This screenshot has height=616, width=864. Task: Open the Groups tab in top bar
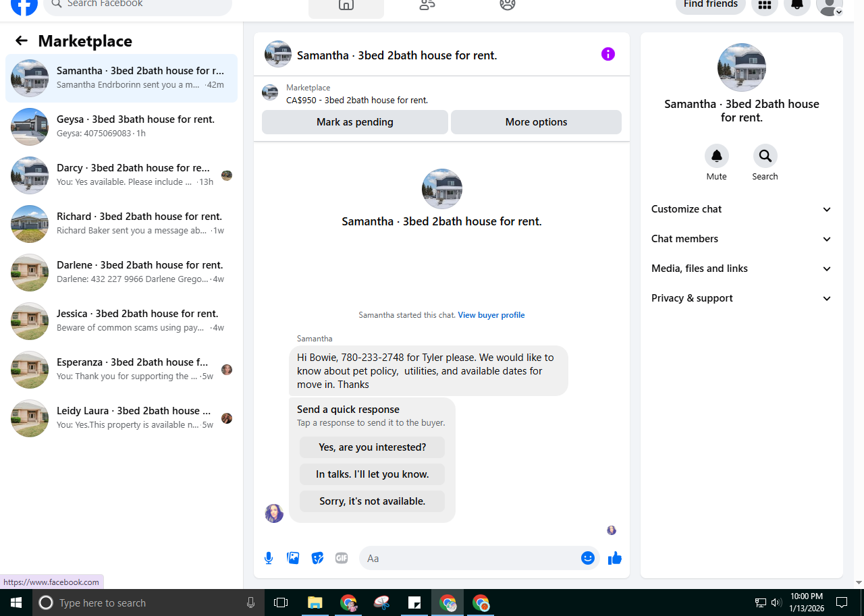tap(508, 5)
